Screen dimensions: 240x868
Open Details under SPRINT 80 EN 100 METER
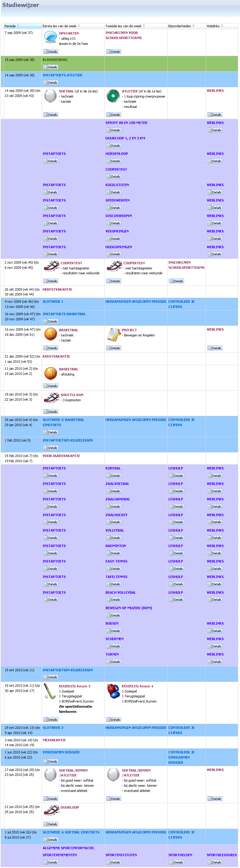tap(113, 130)
